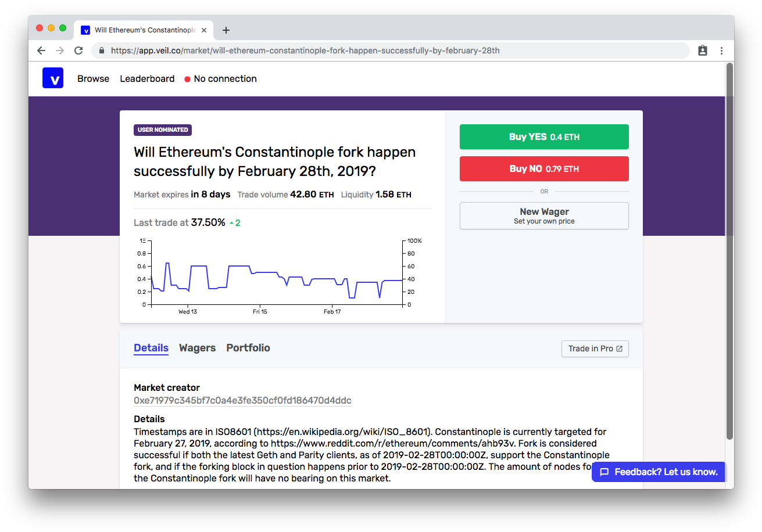Viewport: 762px width, 532px height.
Task: Click the tab's Veil favicon
Action: (x=85, y=30)
